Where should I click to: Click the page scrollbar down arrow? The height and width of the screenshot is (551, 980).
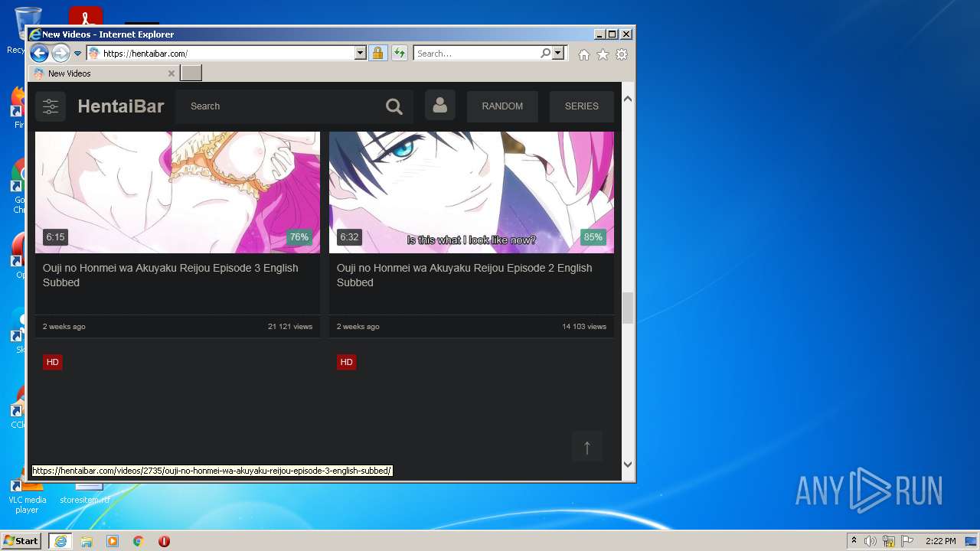click(x=628, y=464)
